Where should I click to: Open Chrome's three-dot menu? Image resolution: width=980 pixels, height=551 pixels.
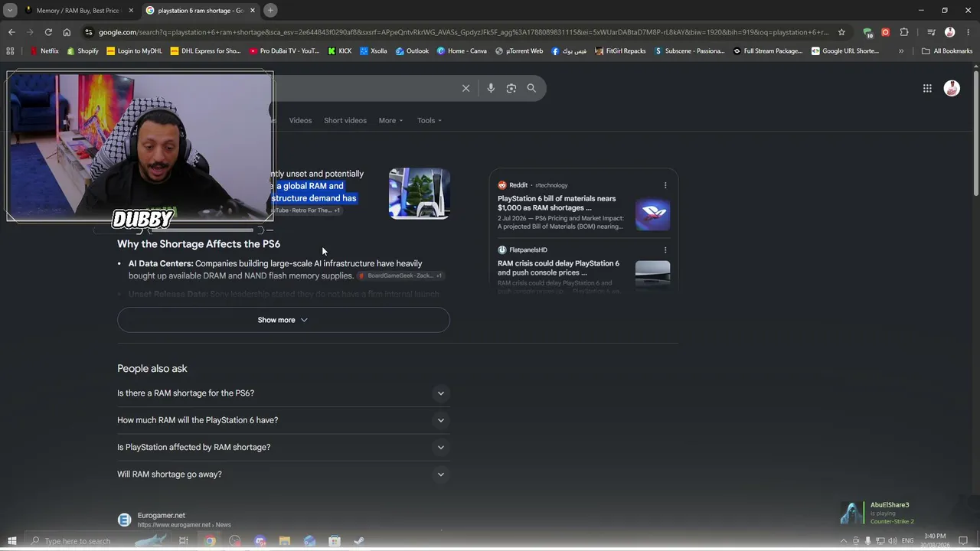pyautogui.click(x=969, y=32)
